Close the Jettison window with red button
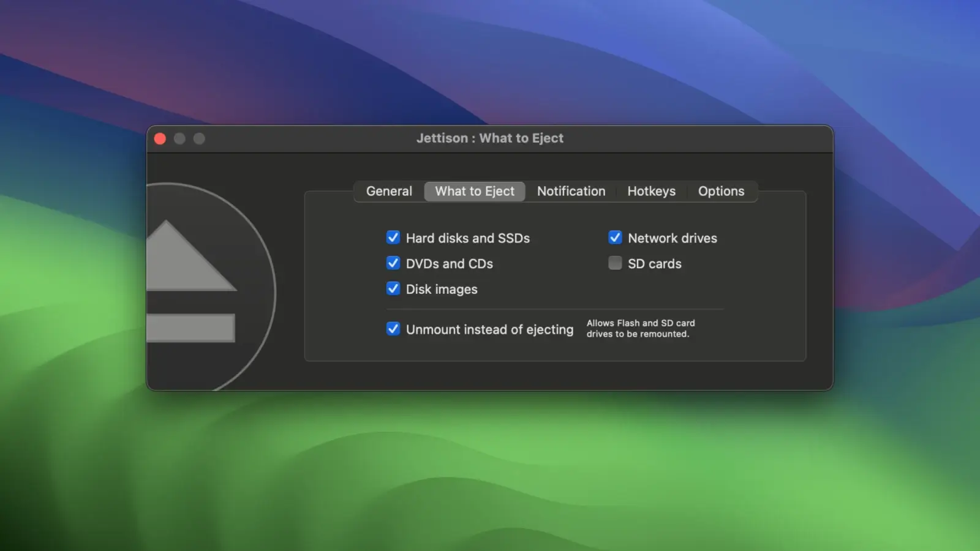 click(160, 139)
